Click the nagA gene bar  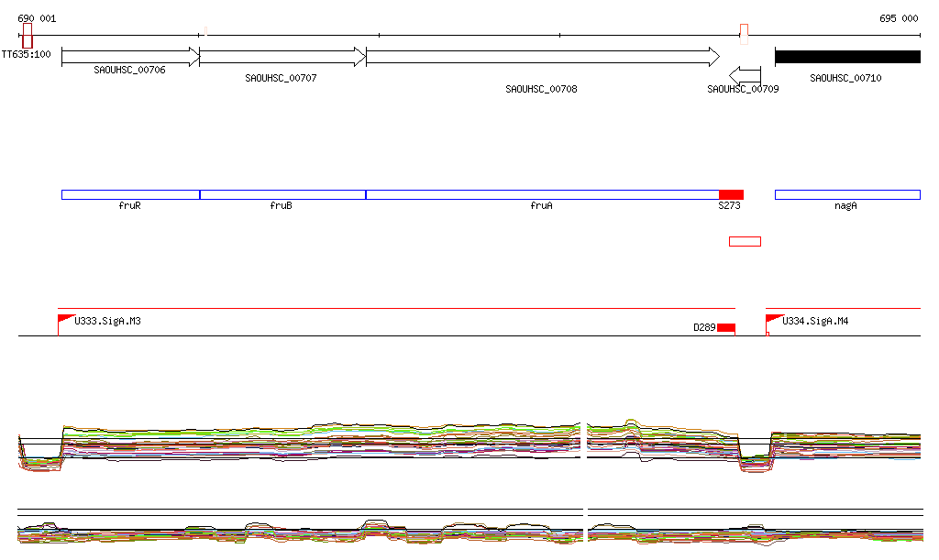click(x=846, y=194)
